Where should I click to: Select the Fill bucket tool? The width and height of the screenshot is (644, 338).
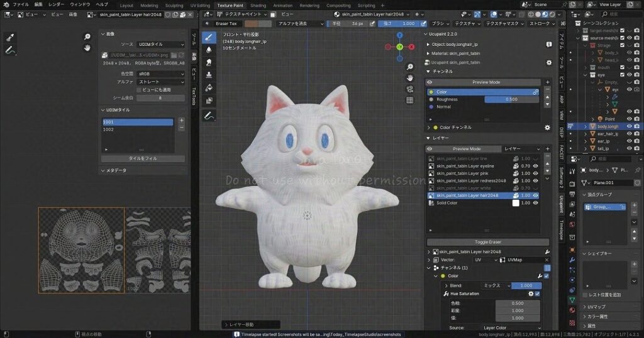(209, 88)
